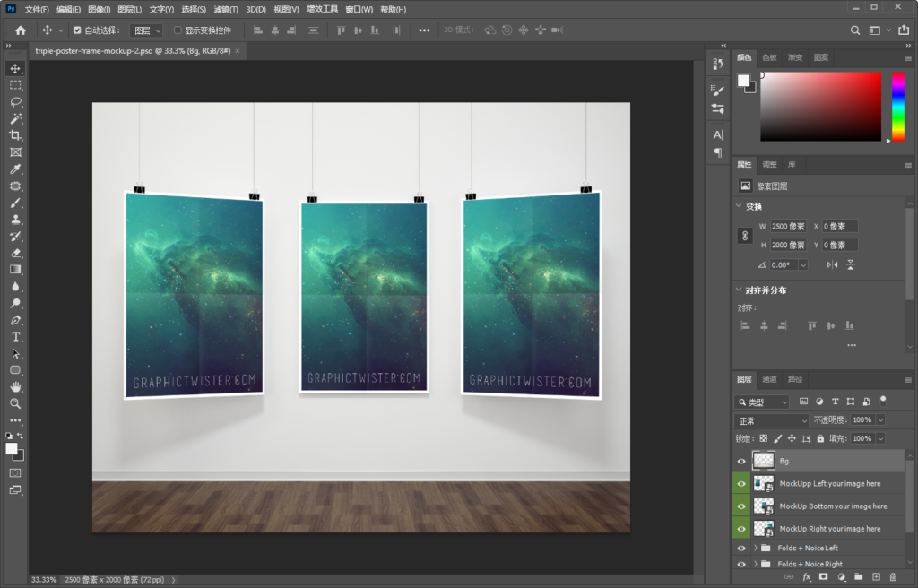Click align left edges in options bar
Viewport: 918px width, 588px height.
coord(257,30)
